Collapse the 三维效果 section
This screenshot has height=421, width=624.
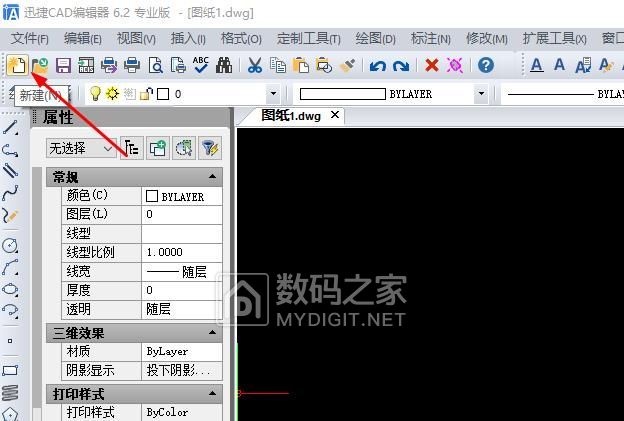[x=213, y=332]
